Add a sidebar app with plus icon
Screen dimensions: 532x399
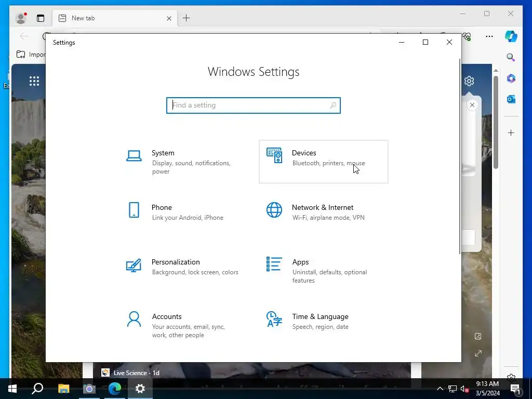[x=511, y=132]
